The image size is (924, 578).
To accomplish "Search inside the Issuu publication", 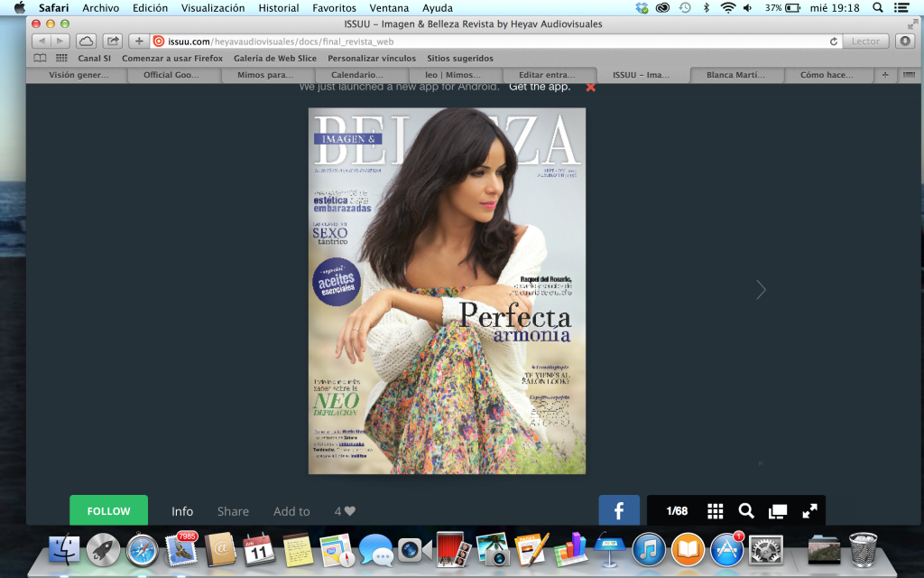I will click(x=746, y=511).
